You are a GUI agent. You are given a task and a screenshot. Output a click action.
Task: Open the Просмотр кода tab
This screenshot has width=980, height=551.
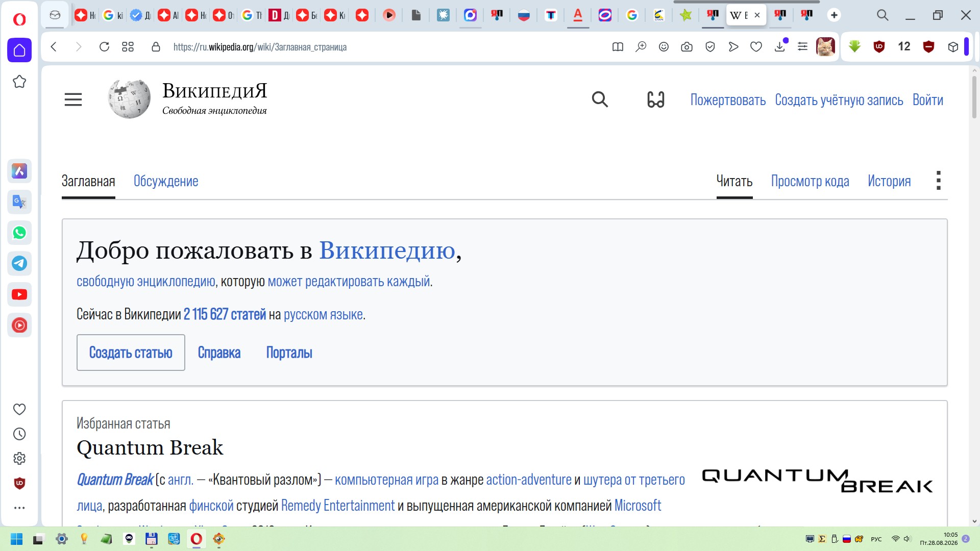tap(810, 181)
